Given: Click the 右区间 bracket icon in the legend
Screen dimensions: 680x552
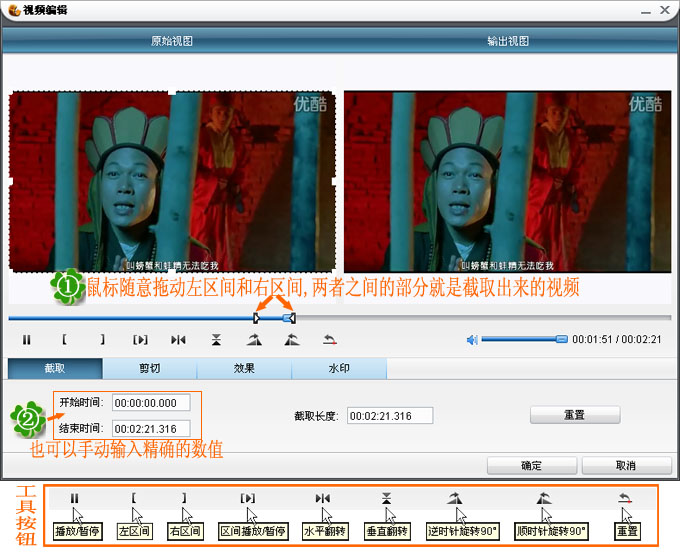Looking at the screenshot, I should coord(184,498).
